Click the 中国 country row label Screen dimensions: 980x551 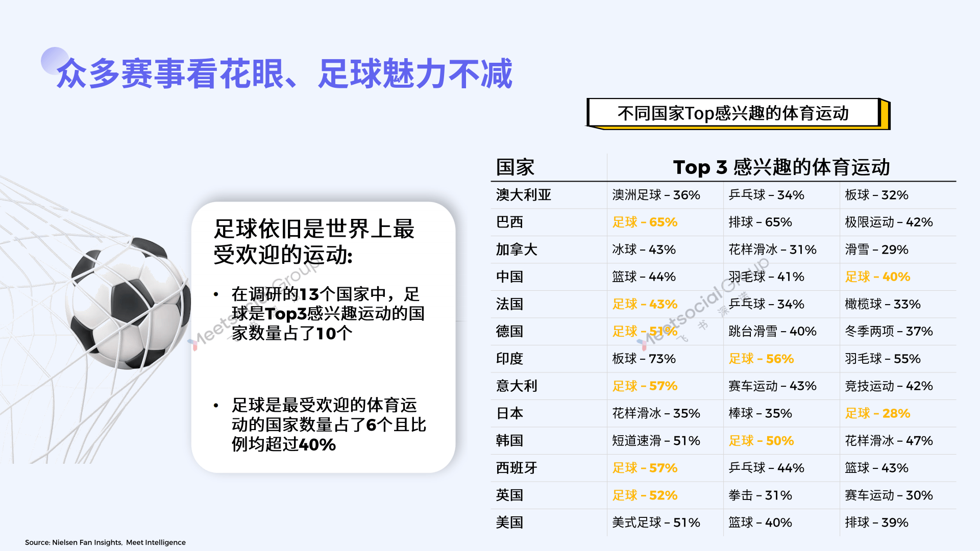509,277
